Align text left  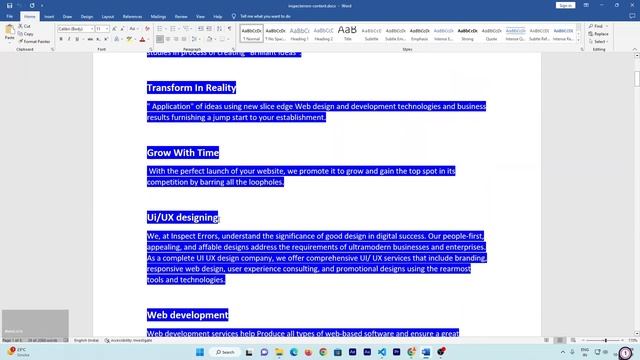pyautogui.click(x=160, y=39)
